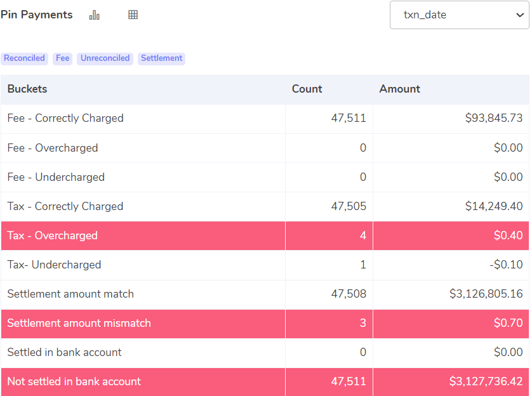Select the Fee - Correctly Charged row label

[65, 118]
